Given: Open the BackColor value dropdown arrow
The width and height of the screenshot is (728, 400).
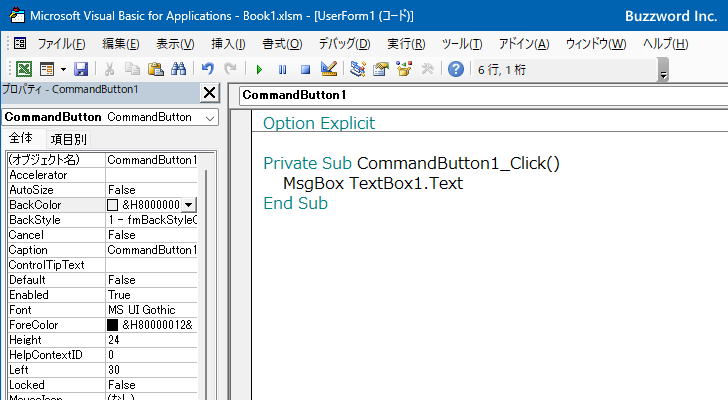Looking at the screenshot, I should [189, 205].
